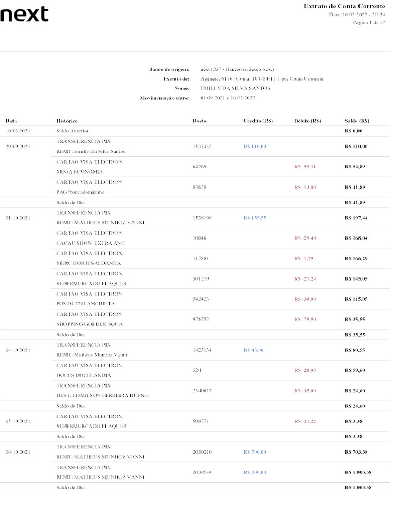Click the Histórico column header
The height and width of the screenshot is (532, 399).
(67, 121)
